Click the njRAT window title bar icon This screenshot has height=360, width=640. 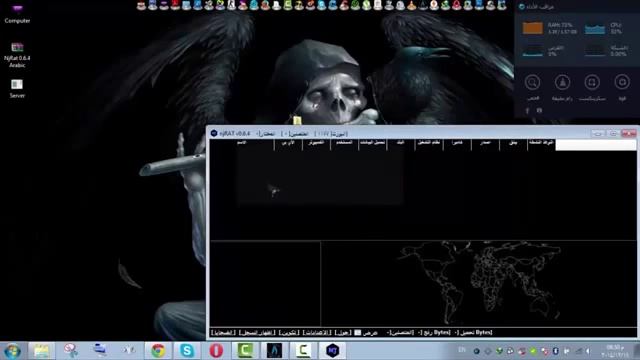point(214,133)
